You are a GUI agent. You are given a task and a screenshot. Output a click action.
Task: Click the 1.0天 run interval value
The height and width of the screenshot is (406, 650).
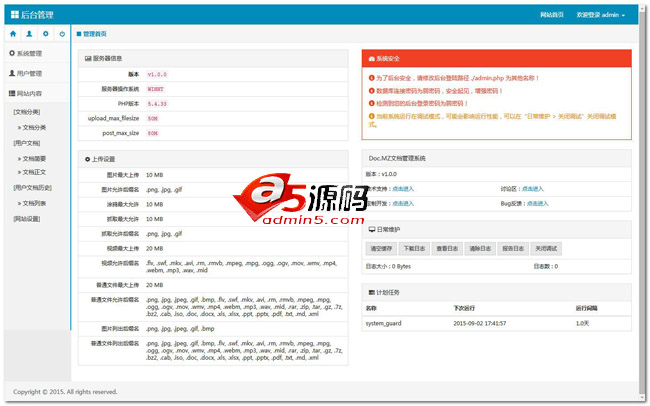(x=582, y=323)
